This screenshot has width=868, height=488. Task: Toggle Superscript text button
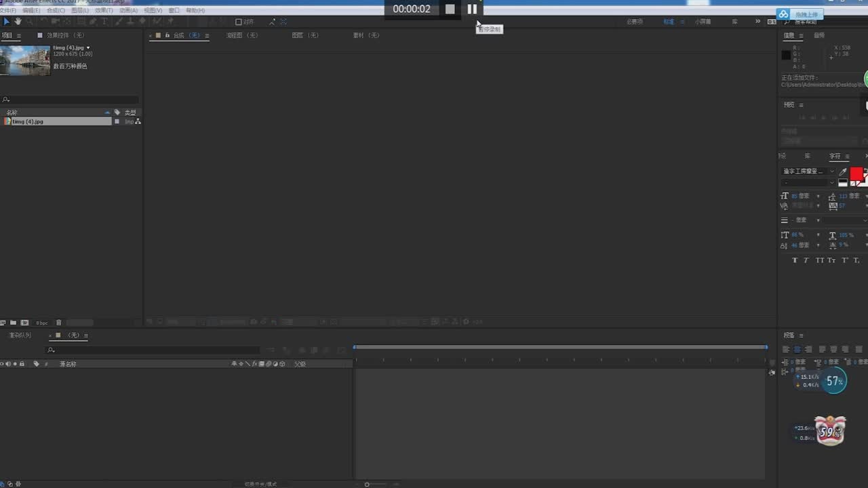(x=845, y=260)
